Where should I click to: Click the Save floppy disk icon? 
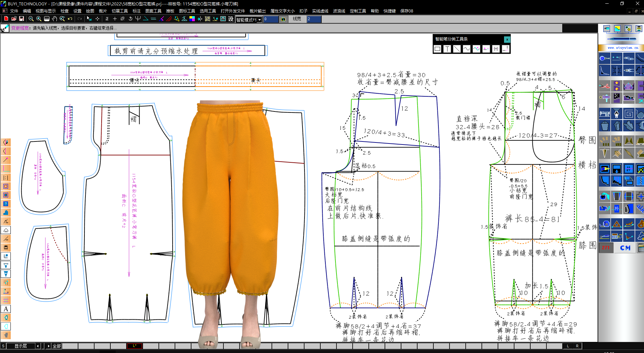22,19
